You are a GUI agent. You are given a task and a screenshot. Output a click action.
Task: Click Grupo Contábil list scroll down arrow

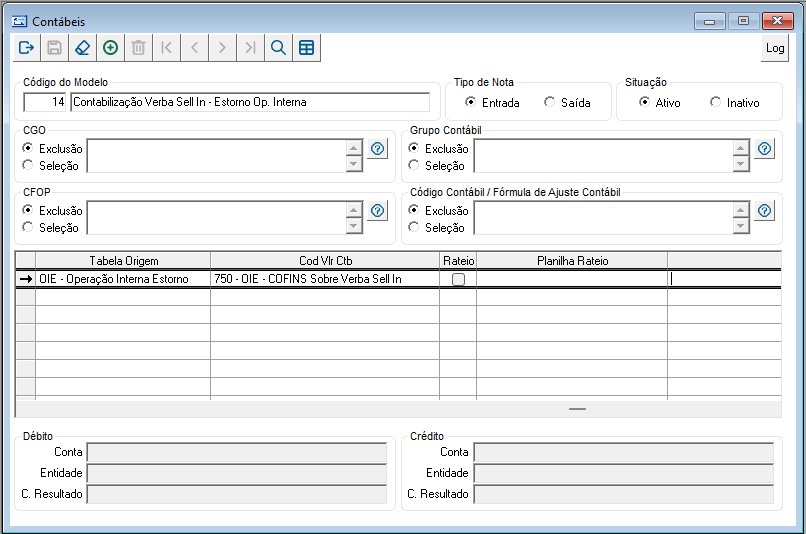[x=740, y=164]
